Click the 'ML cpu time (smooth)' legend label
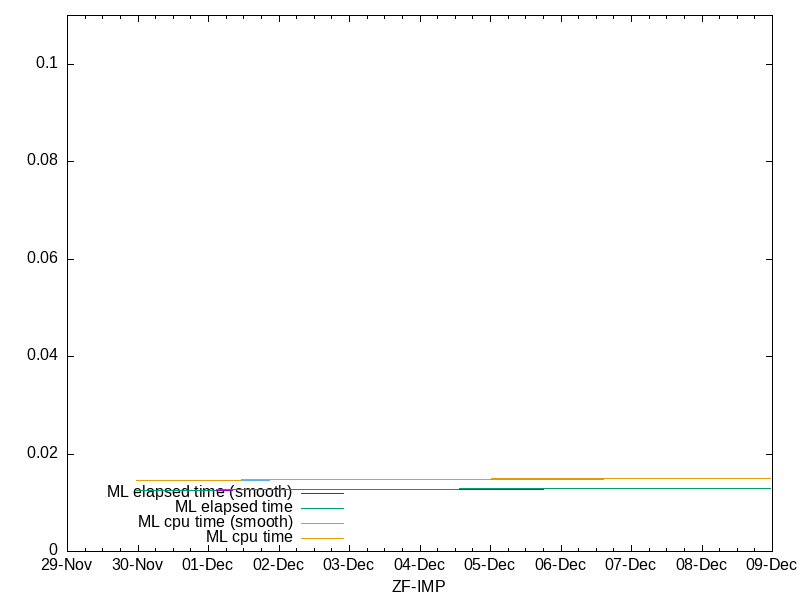800x600 pixels. [x=215, y=522]
